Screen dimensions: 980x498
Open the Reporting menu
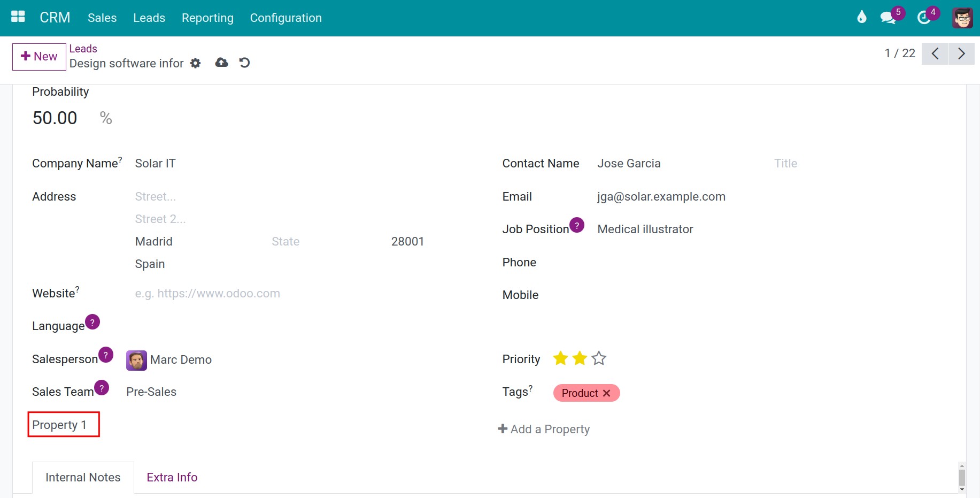(x=207, y=18)
